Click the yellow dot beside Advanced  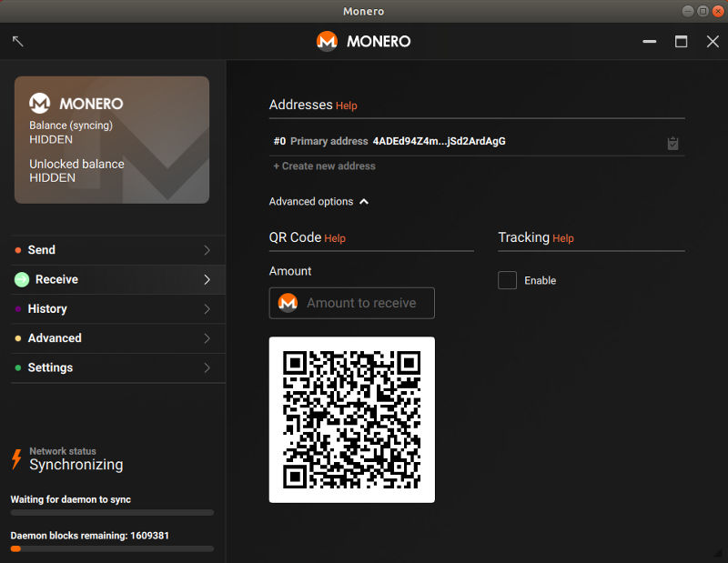[19, 337]
